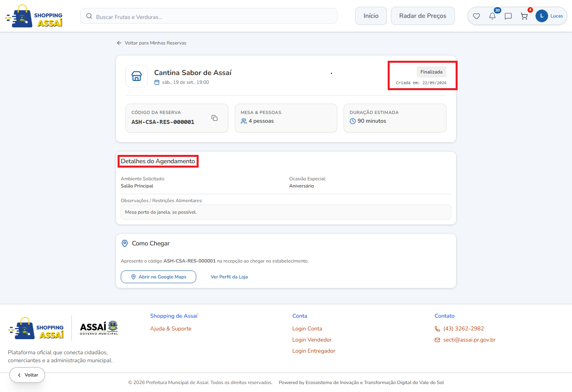The width and height of the screenshot is (572, 392).
Task: Go to Início page
Action: [371, 16]
